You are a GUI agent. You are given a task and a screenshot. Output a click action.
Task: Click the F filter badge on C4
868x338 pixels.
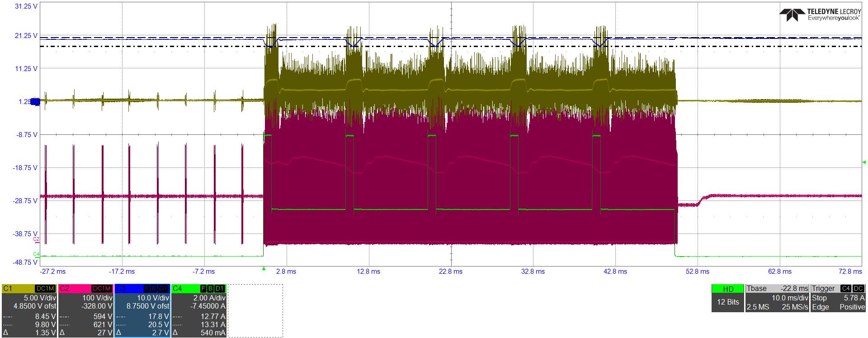pos(203,289)
